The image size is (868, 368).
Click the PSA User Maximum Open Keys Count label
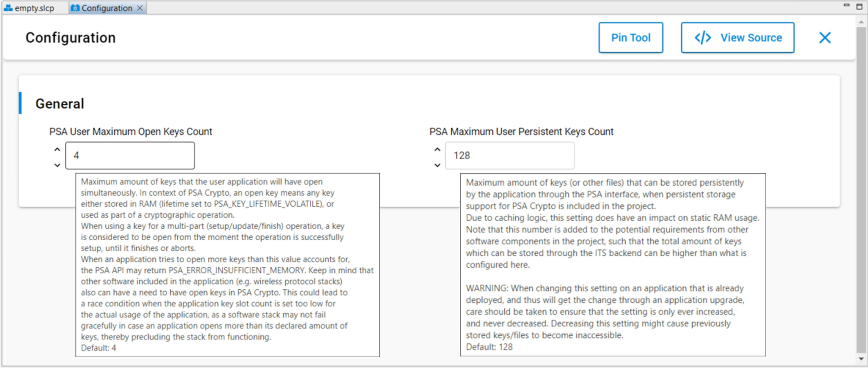pos(131,132)
